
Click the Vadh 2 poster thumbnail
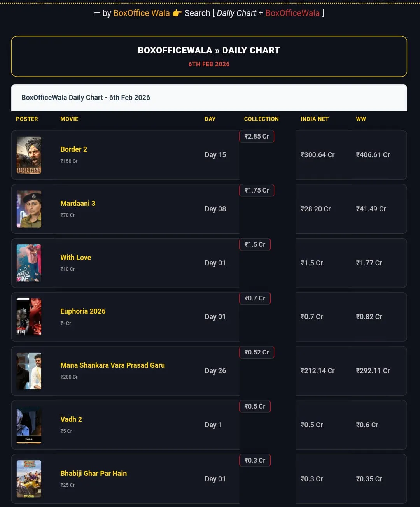pyautogui.click(x=29, y=425)
